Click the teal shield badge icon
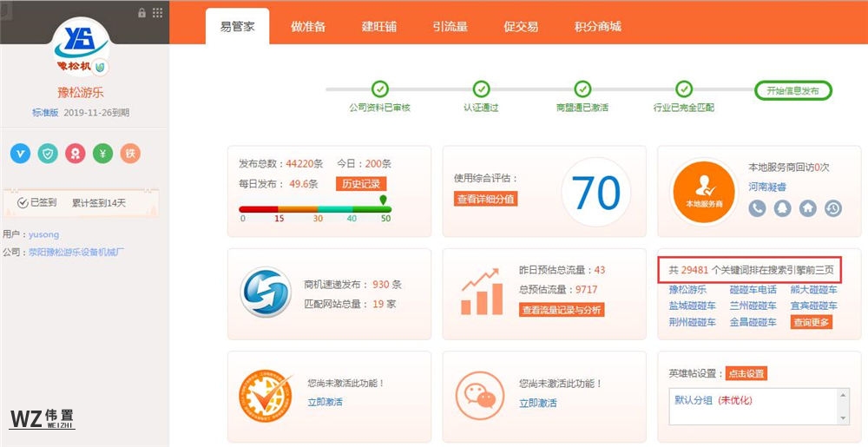 pos(48,154)
